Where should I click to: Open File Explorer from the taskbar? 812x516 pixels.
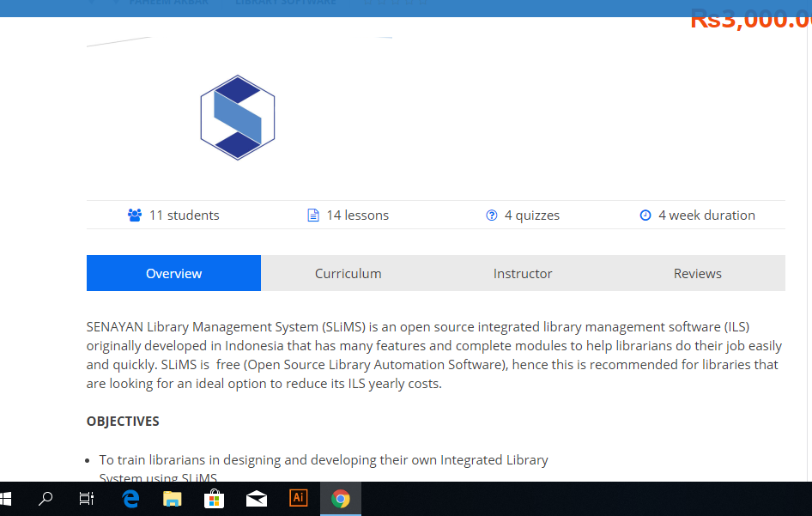coord(172,499)
